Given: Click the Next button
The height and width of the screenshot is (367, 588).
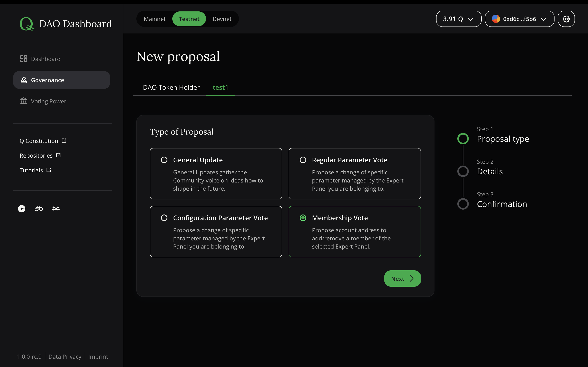Looking at the screenshot, I should point(402,278).
